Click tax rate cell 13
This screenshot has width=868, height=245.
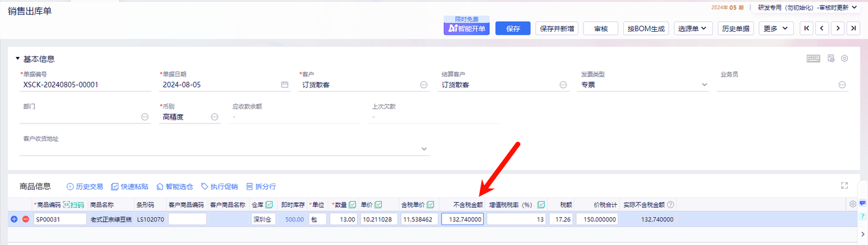516,219
